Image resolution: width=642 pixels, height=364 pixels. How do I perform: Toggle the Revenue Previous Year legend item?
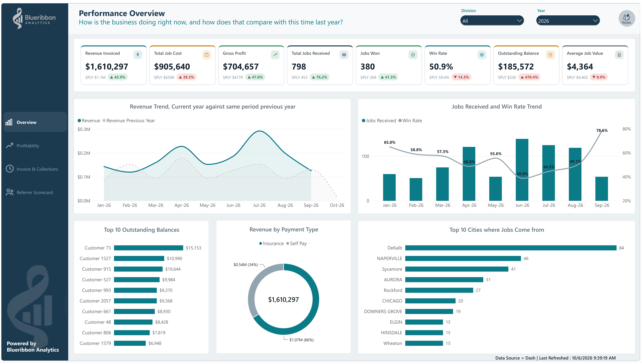pos(129,121)
